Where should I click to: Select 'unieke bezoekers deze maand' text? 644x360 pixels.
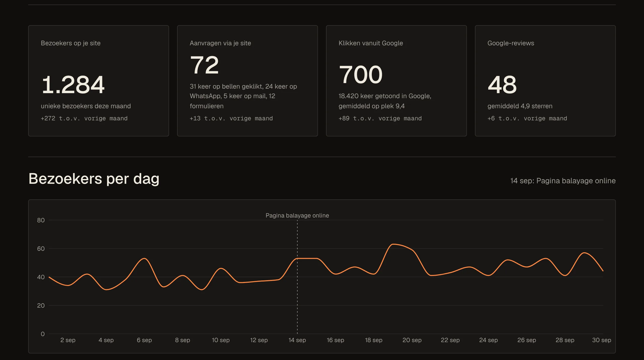coord(86,106)
